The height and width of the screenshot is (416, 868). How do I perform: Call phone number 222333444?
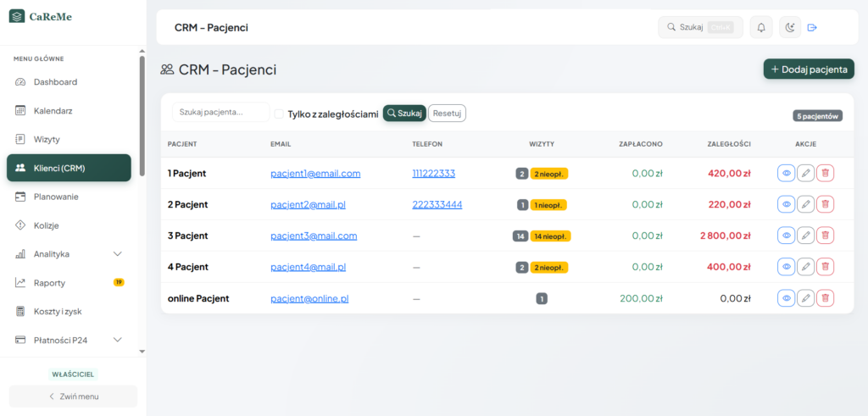(x=437, y=205)
